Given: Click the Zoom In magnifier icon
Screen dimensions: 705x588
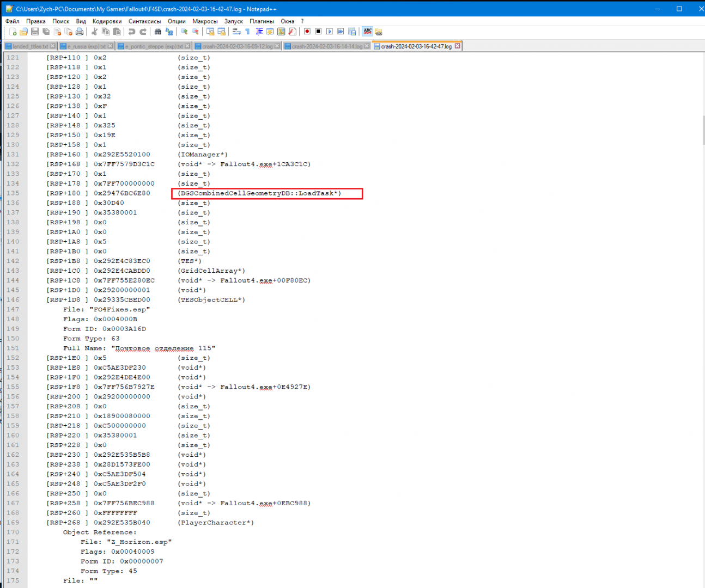Looking at the screenshot, I should coord(184,32).
